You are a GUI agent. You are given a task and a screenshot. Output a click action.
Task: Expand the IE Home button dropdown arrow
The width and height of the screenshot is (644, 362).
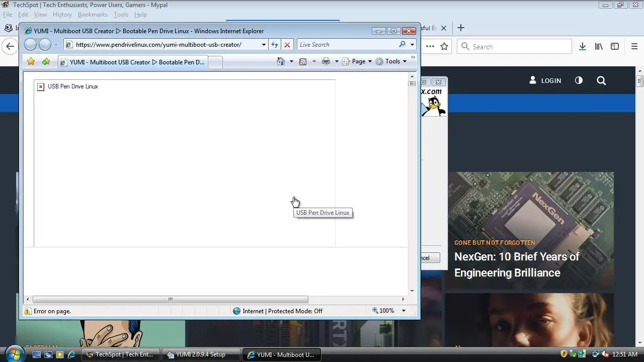[x=291, y=61]
